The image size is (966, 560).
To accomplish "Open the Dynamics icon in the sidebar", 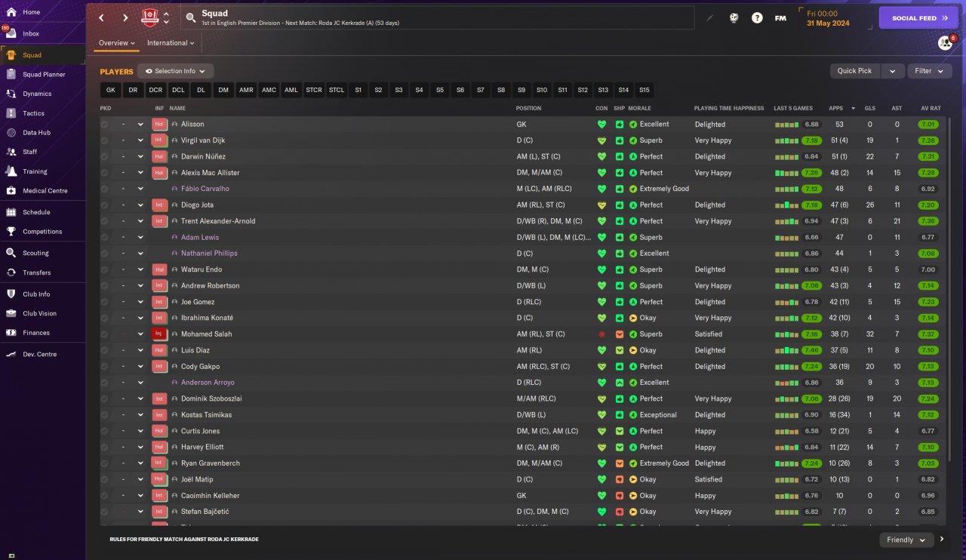I will pos(11,94).
